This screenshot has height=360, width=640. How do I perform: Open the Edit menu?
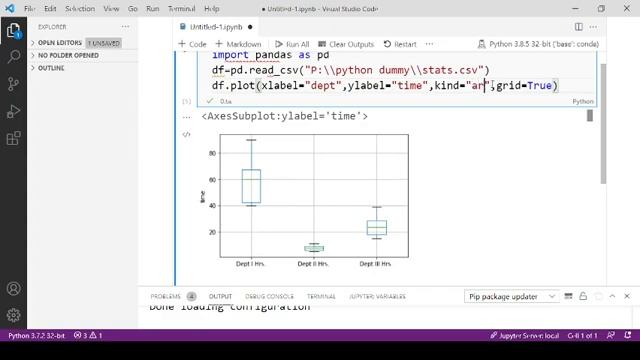pyautogui.click(x=50, y=9)
